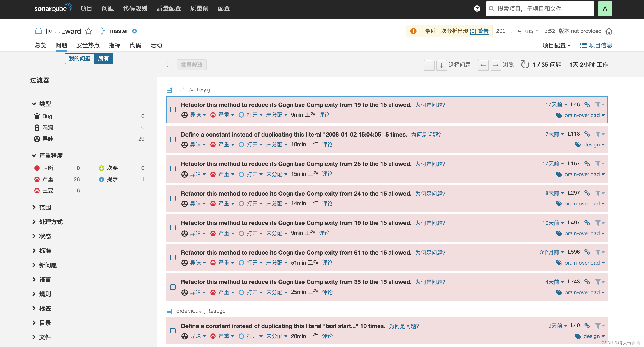Click the info severity icon
Screen dimensions: 644x347
coord(101,179)
